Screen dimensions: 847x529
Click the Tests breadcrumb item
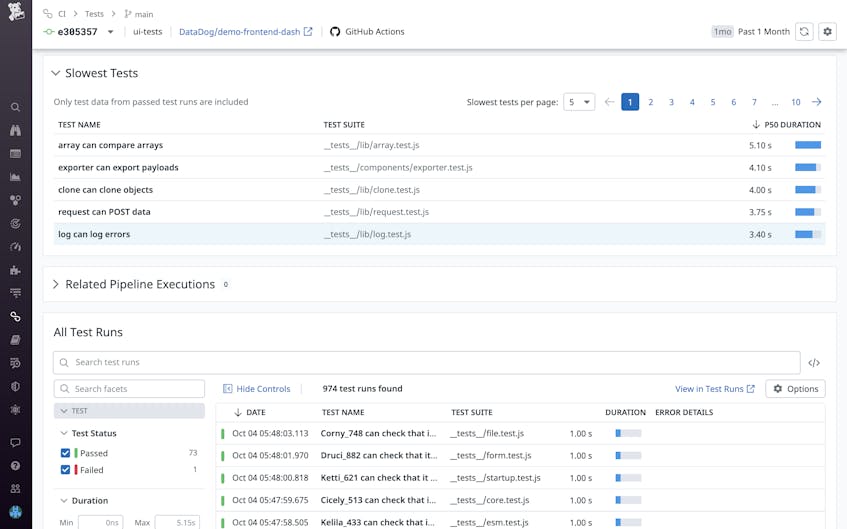tap(94, 14)
